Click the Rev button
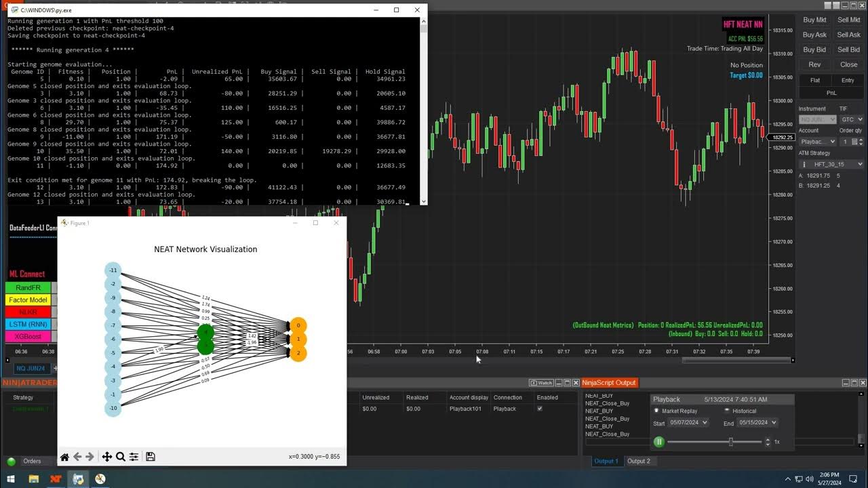868x488 pixels. 814,65
